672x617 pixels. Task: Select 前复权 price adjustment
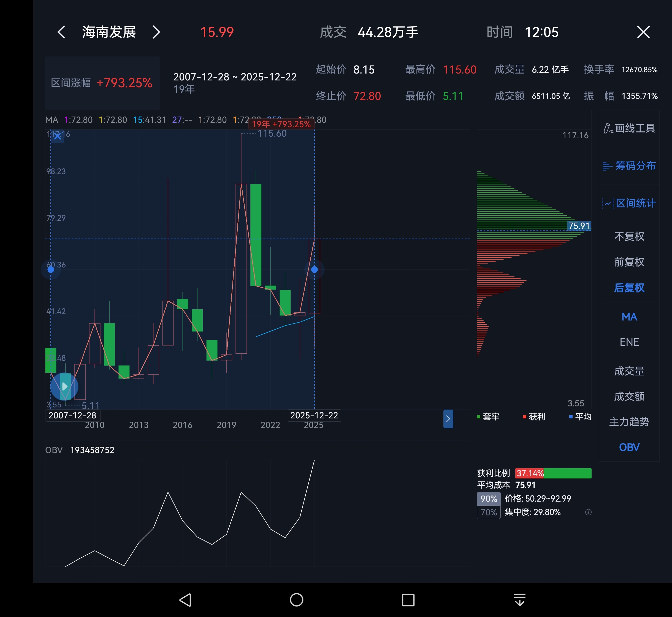point(629,262)
